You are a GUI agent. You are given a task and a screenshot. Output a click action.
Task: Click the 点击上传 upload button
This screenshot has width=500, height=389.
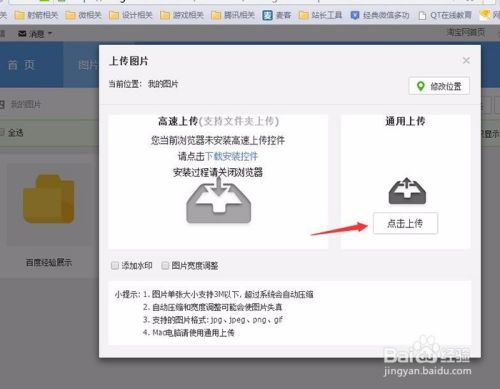point(405,223)
